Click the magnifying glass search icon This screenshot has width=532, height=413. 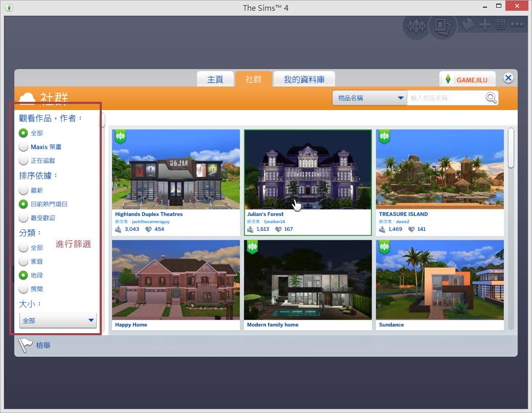click(x=491, y=98)
